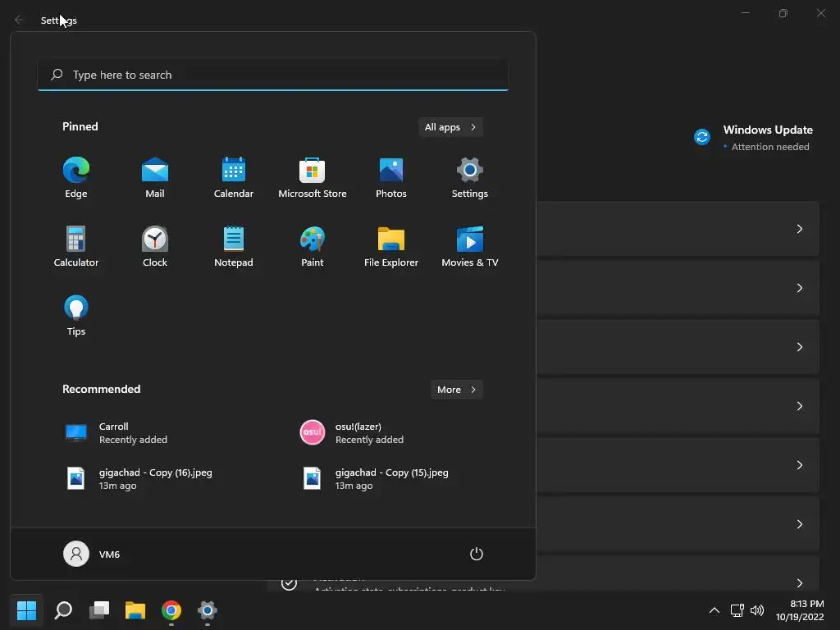Restore down the Settings window
Image resolution: width=840 pixels, height=630 pixels.
[x=783, y=13]
